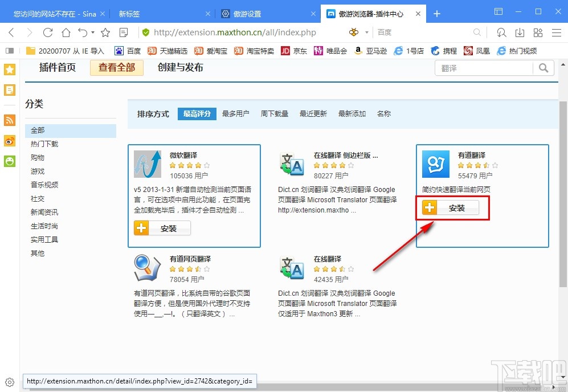Screen dimensions: 568x392
Task: Open 携程 bookmark
Action: pyautogui.click(x=444, y=51)
